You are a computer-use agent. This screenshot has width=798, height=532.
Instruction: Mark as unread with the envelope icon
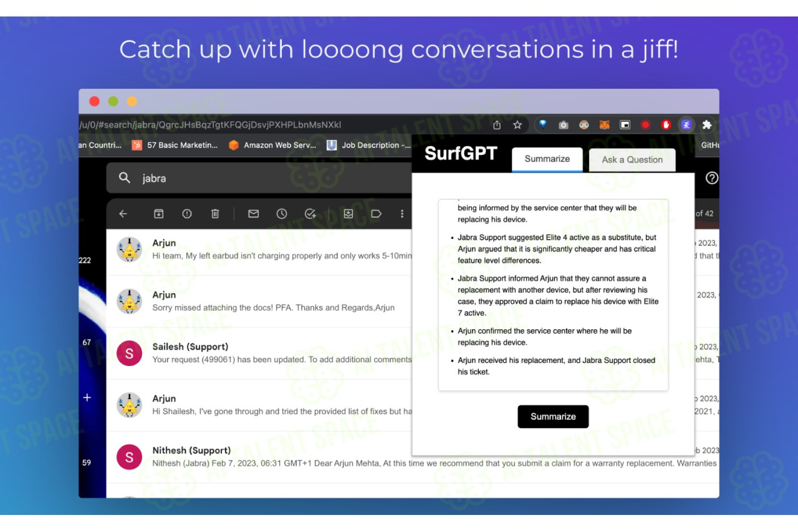tap(253, 214)
